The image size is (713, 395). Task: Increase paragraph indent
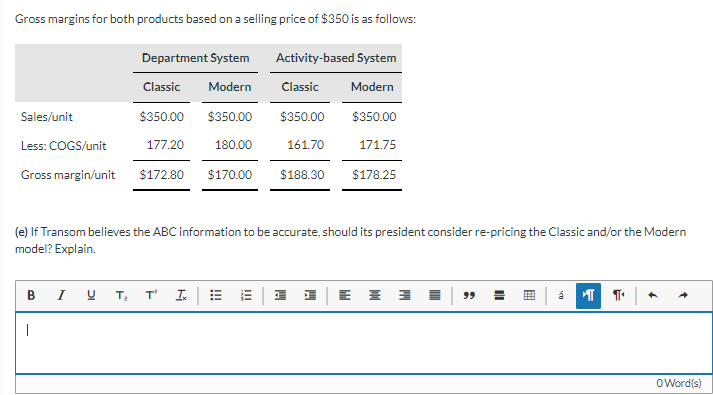(x=310, y=295)
